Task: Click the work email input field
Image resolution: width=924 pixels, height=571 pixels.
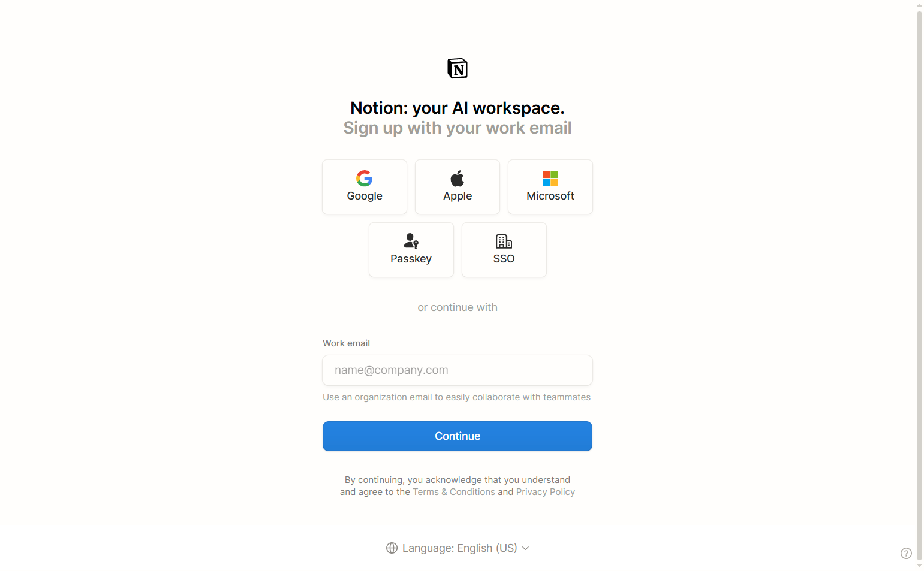Action: 457,370
